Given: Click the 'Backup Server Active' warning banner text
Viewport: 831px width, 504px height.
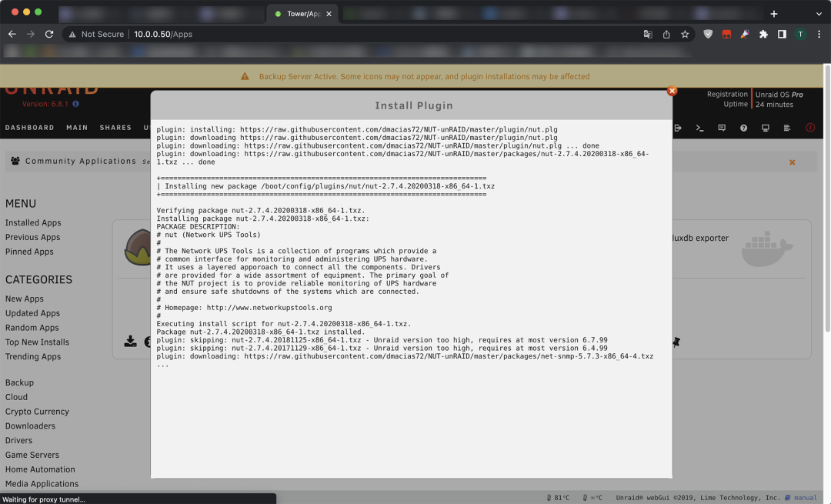Looking at the screenshot, I should click(x=424, y=76).
